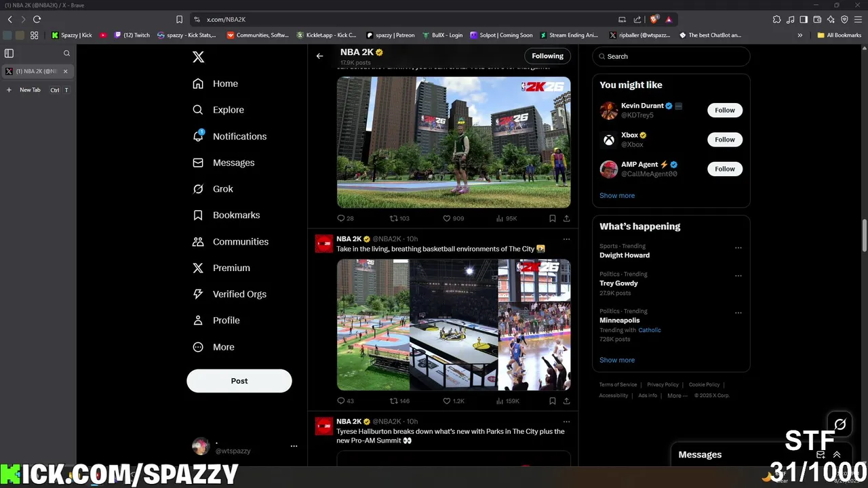View analytics showing 95K views
The width and height of the screenshot is (868, 488).
[507, 218]
